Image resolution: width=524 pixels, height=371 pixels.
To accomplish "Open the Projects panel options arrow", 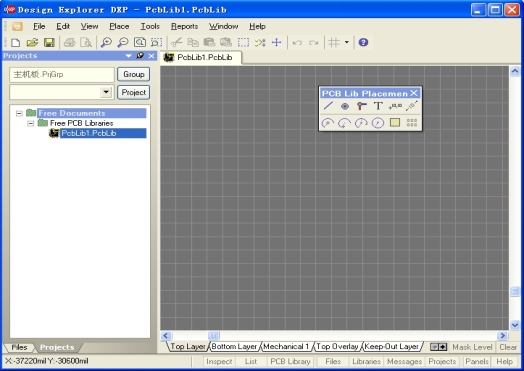I will click(x=128, y=56).
